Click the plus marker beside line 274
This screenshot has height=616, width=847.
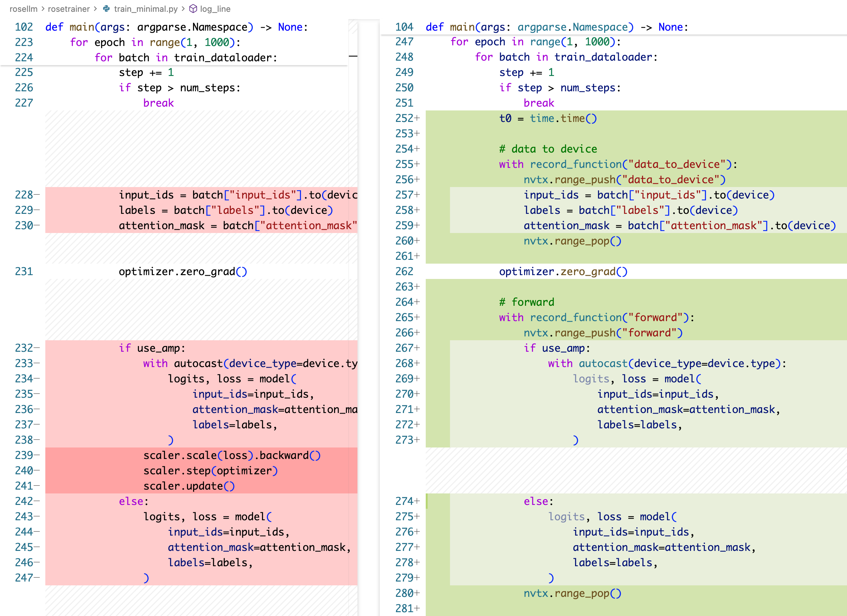[417, 501]
